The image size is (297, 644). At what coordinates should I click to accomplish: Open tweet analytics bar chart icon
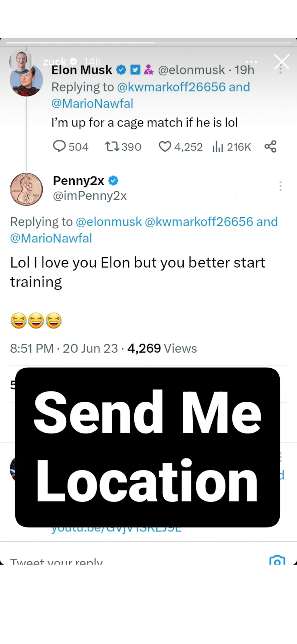pos(217,147)
